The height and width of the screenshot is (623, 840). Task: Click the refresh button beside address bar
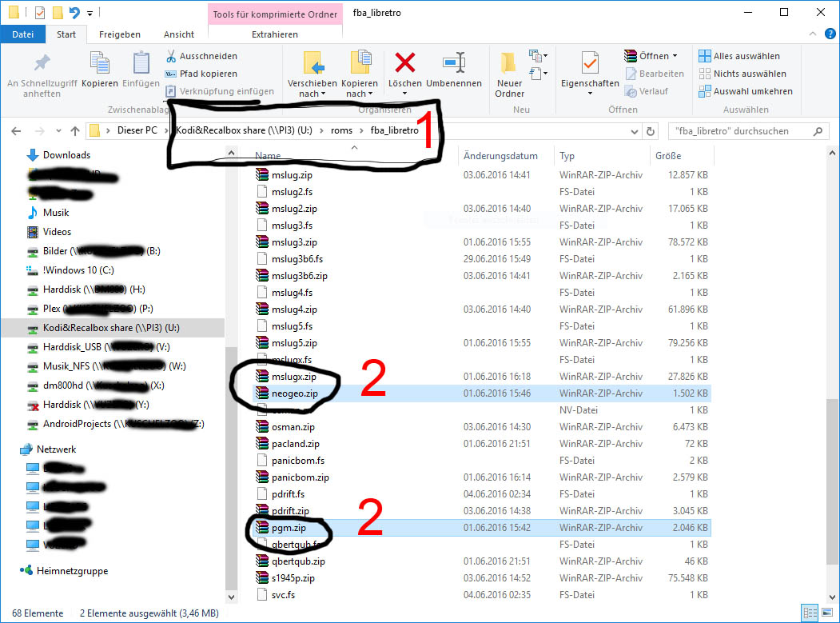pos(651,131)
